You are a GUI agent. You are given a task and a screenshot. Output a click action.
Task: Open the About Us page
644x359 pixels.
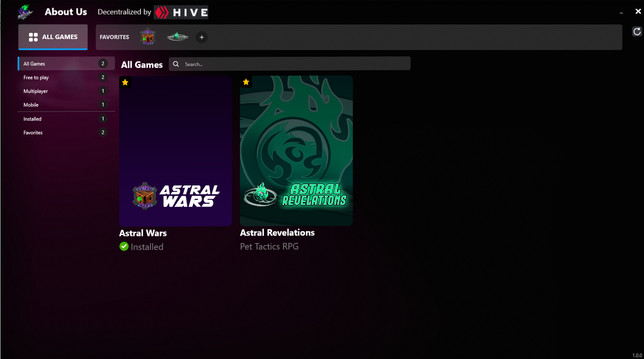(x=66, y=12)
